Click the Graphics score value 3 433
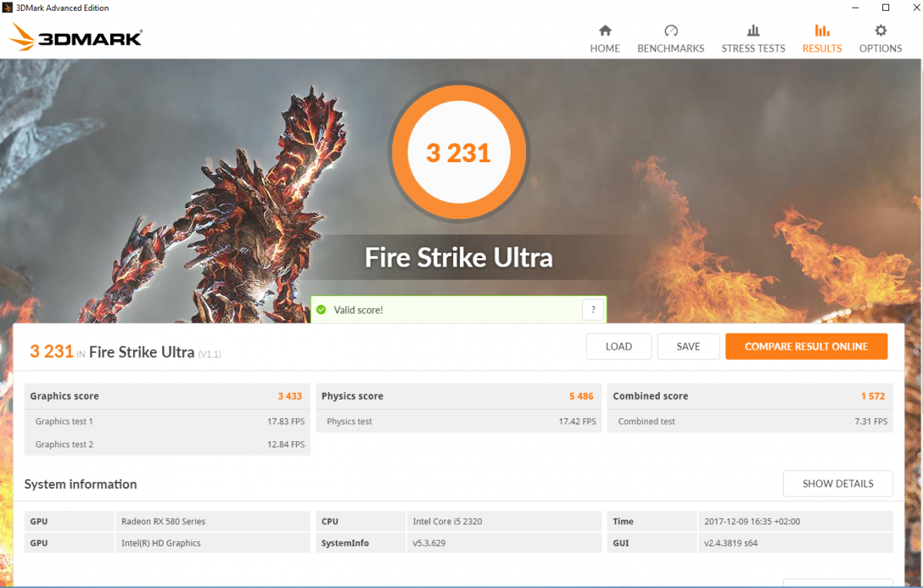 point(290,396)
